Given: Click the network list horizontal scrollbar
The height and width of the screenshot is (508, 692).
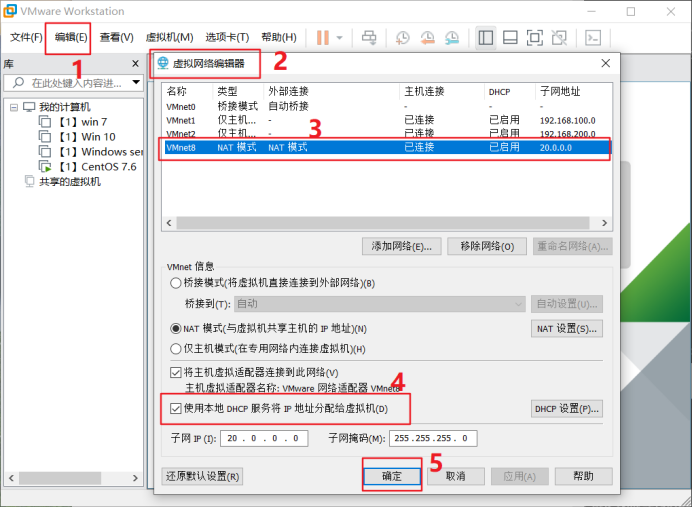Looking at the screenshot, I should 383,223.
